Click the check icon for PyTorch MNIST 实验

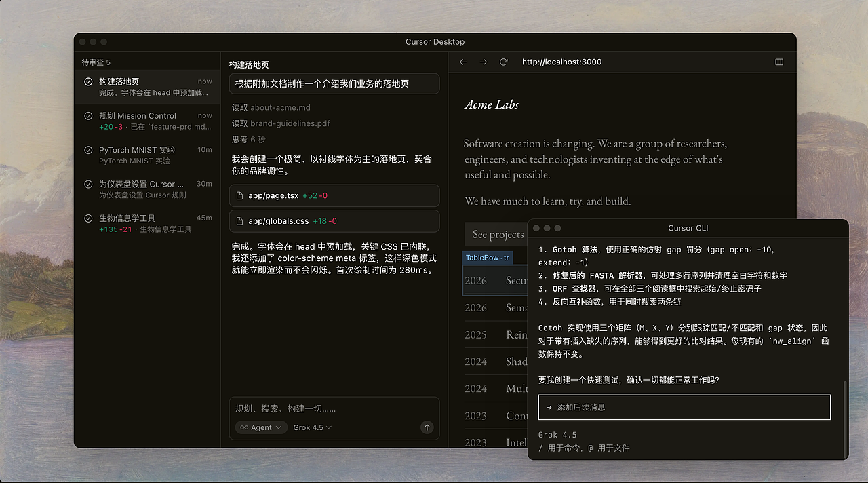pos(88,150)
